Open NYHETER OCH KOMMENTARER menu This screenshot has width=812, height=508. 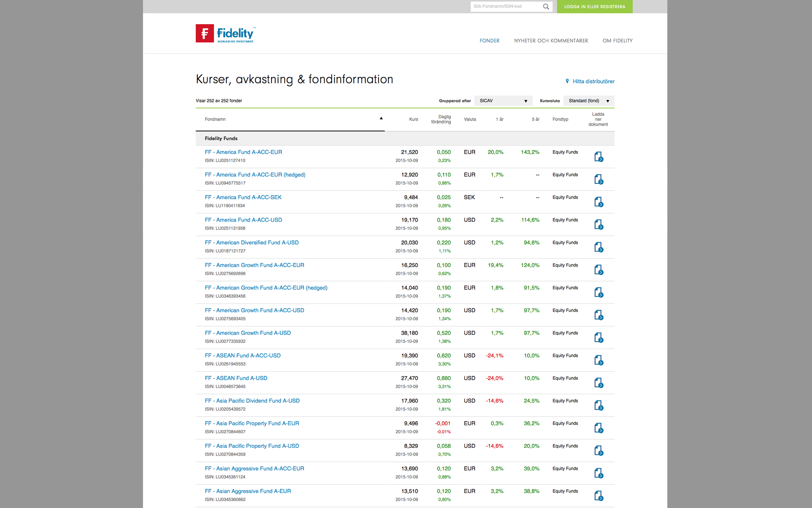551,41
